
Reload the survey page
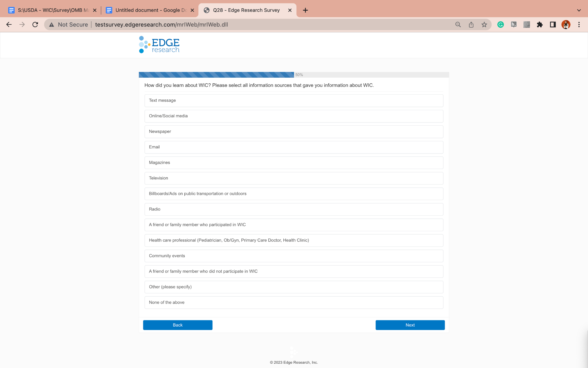coord(35,24)
